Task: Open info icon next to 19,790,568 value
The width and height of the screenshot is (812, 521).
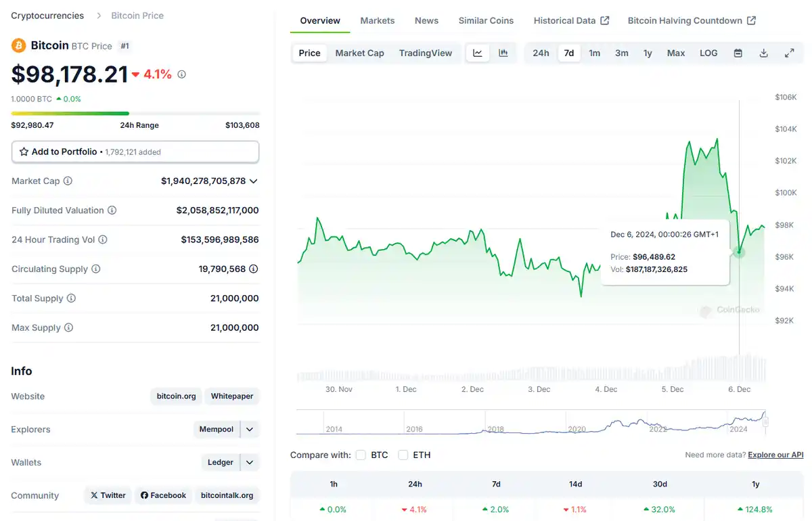Action: tap(254, 269)
